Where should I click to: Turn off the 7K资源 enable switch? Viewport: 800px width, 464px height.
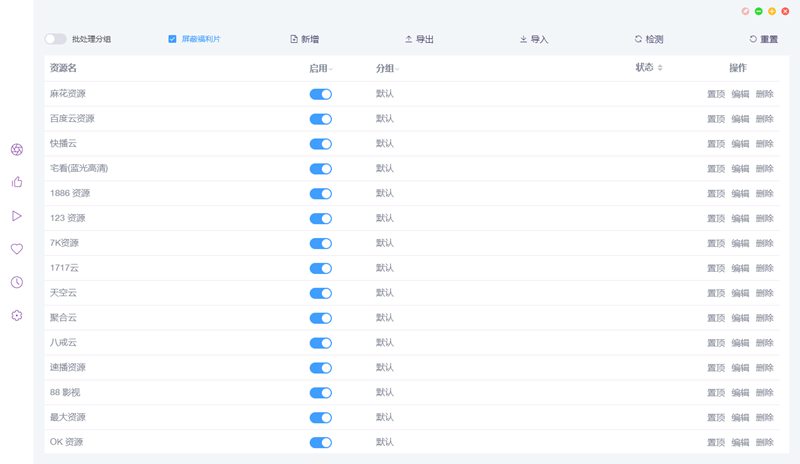(320, 243)
